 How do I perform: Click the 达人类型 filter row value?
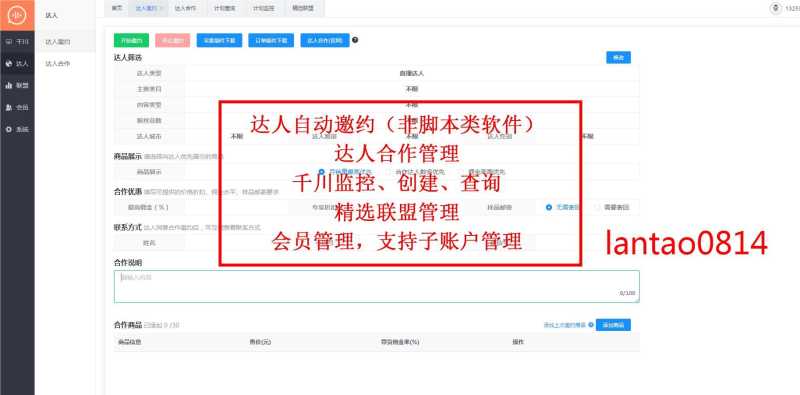pos(411,73)
